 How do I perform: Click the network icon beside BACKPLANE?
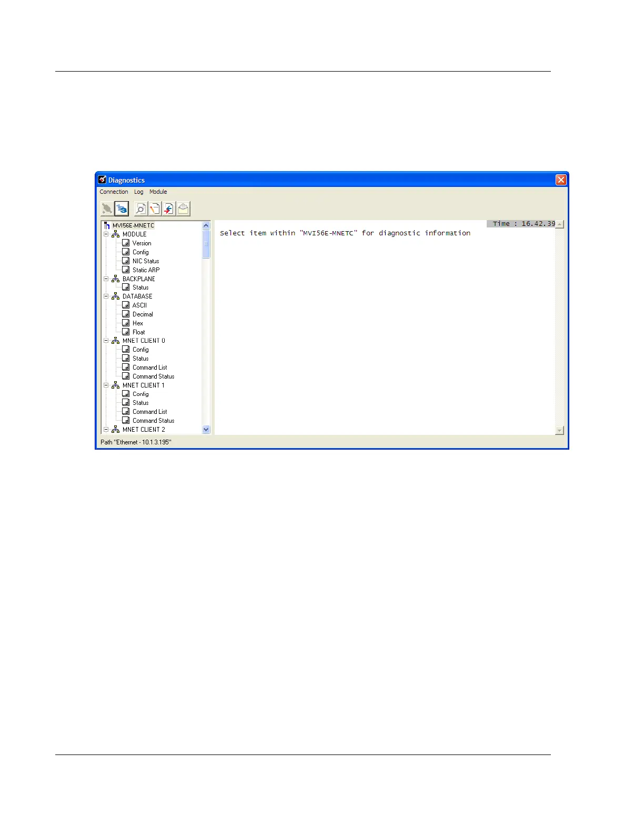(116, 279)
